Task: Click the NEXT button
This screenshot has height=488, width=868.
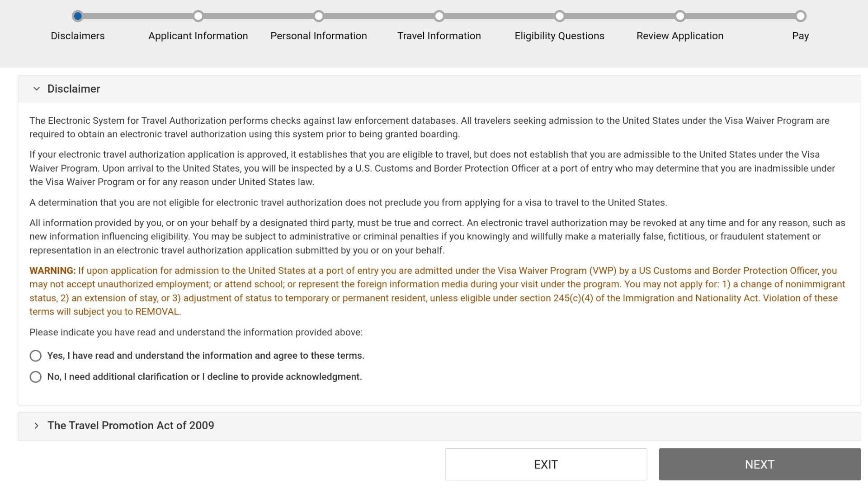Action: (759, 465)
